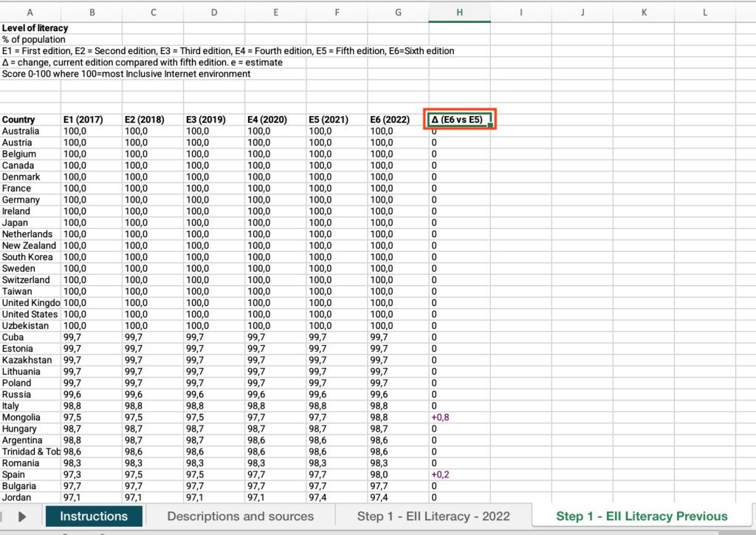This screenshot has height=535, width=756.
Task: Click Mongolia's E6 (2022) value 98,8
Action: 398,418
